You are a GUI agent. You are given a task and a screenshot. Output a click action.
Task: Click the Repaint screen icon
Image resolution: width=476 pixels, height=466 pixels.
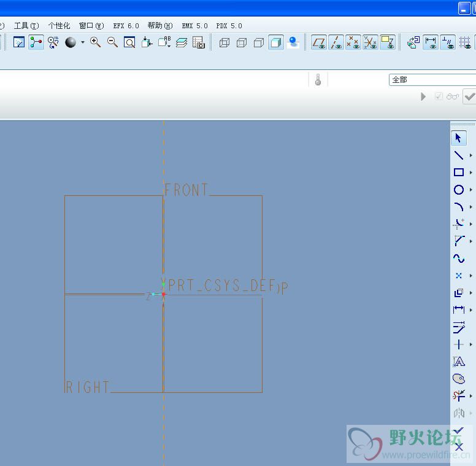tap(19, 42)
